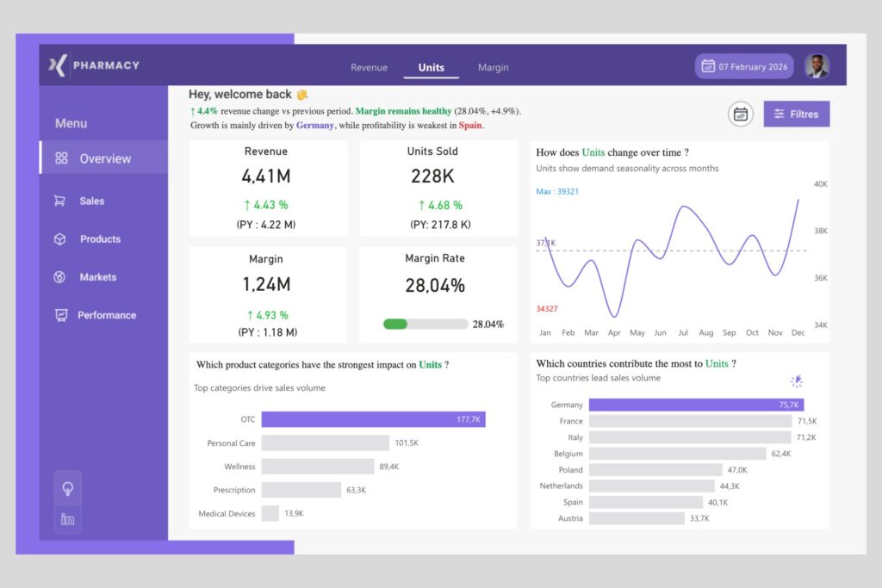This screenshot has width=882, height=588.
Task: Open the Sales shopping cart icon
Action: coord(58,201)
